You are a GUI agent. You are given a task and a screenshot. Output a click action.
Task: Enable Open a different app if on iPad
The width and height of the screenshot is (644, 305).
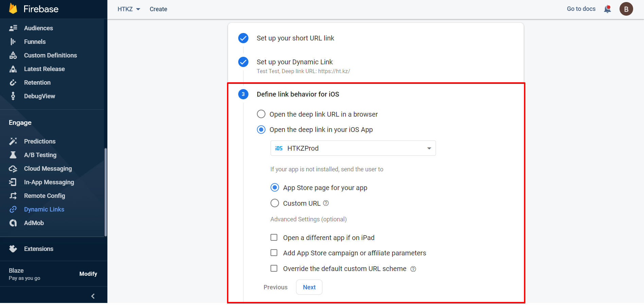tap(274, 238)
